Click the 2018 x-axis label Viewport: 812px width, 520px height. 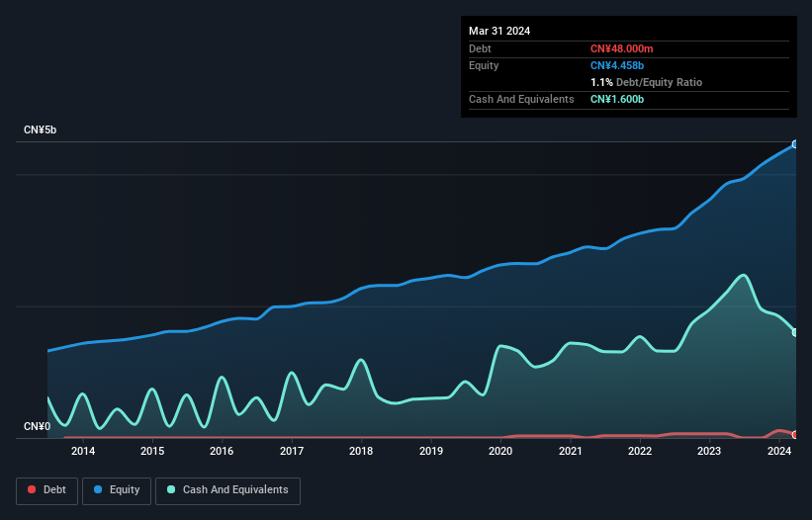pos(361,451)
